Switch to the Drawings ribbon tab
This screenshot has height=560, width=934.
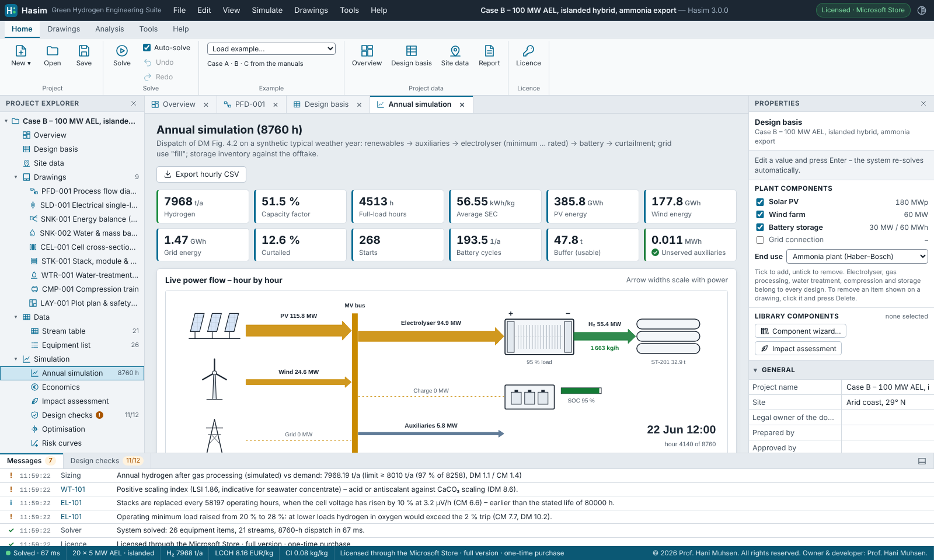coord(64,29)
